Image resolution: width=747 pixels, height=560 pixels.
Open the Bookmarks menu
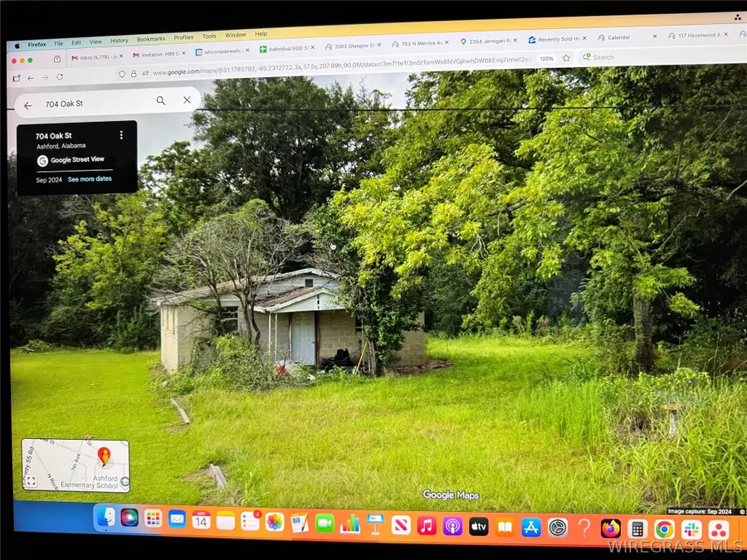tap(151, 39)
